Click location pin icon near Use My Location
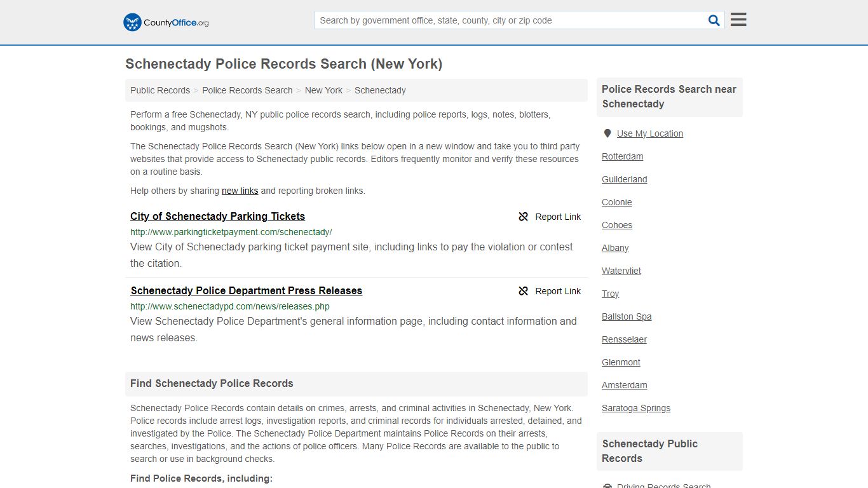 coord(607,133)
